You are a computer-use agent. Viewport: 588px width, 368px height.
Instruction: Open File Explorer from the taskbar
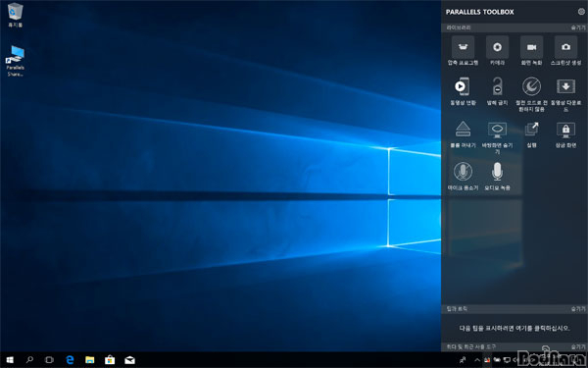coord(89,360)
